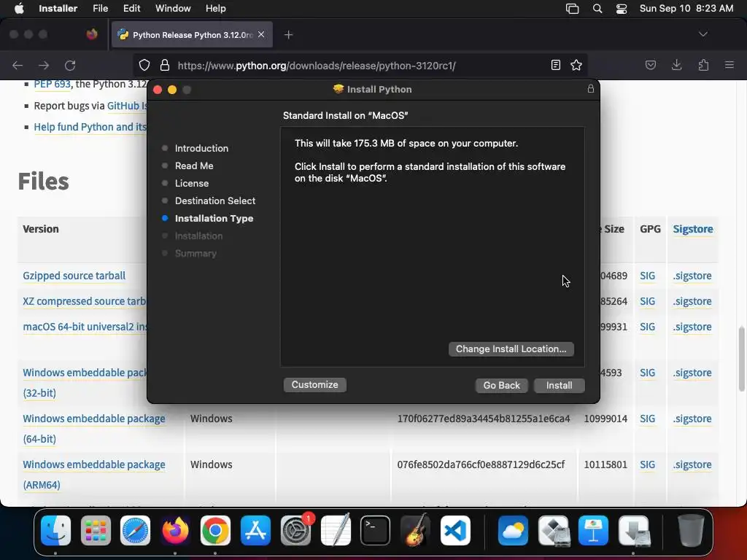Click the menu bar date and time
The height and width of the screenshot is (560, 747).
click(686, 9)
